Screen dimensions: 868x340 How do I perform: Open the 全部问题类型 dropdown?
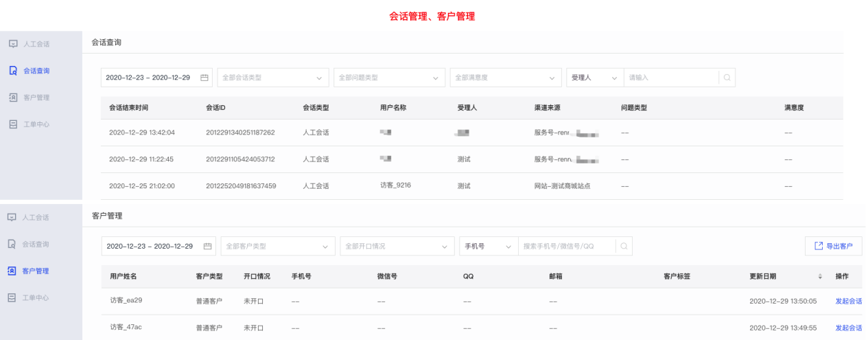(x=388, y=78)
